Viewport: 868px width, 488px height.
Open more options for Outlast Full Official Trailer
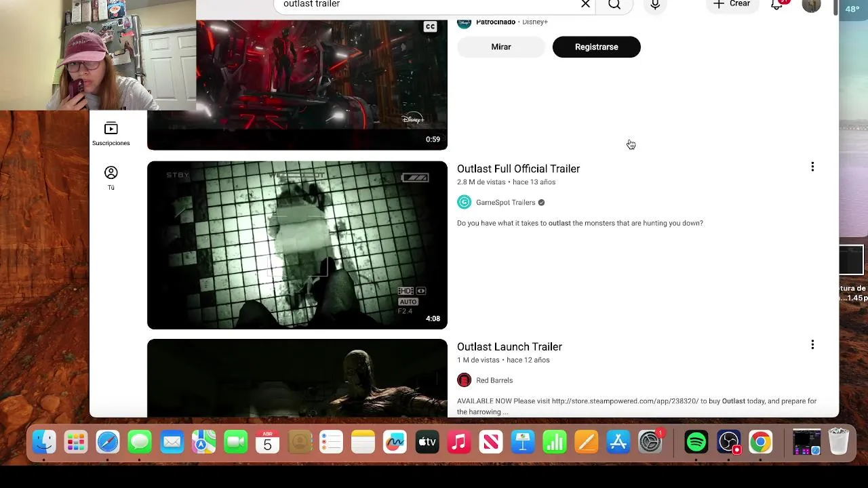coord(812,167)
